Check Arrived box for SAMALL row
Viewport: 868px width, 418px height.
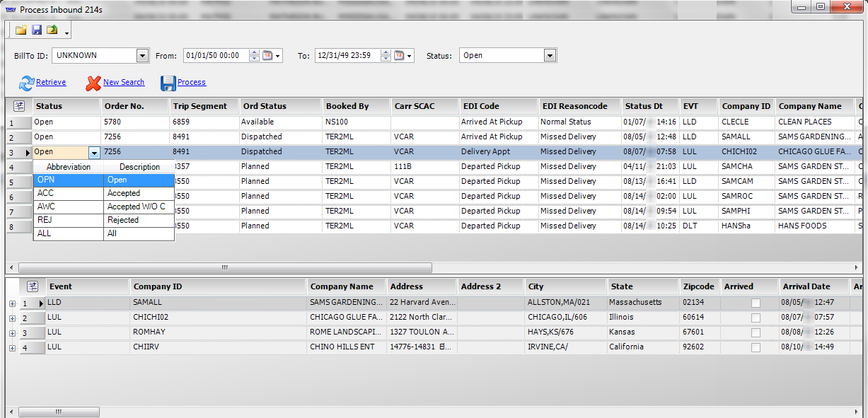pyautogui.click(x=756, y=303)
